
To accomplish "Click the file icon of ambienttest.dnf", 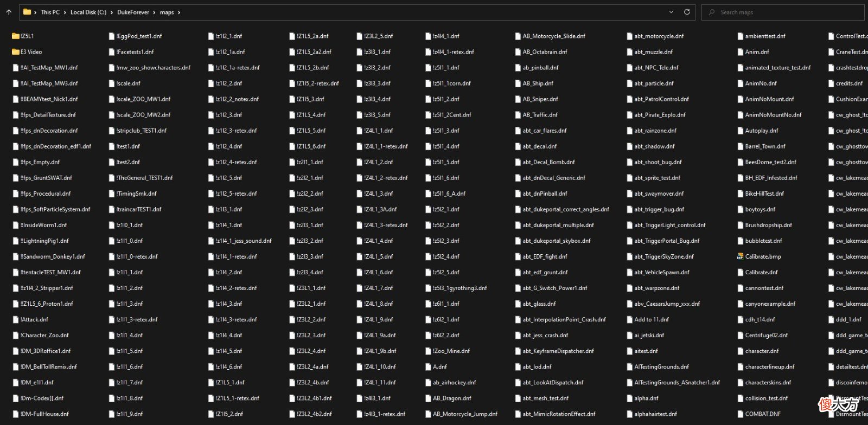I will click(741, 36).
